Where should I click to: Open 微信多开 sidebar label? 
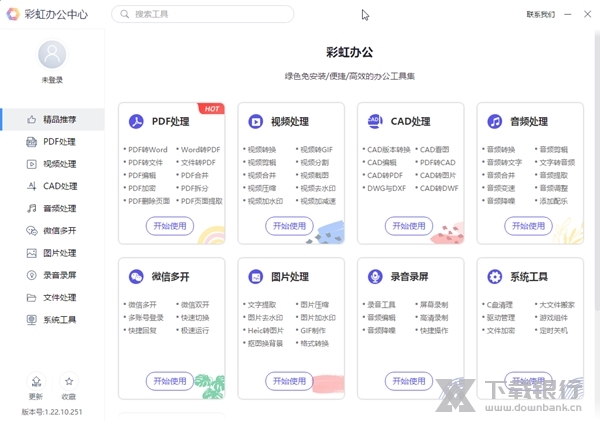point(60,230)
